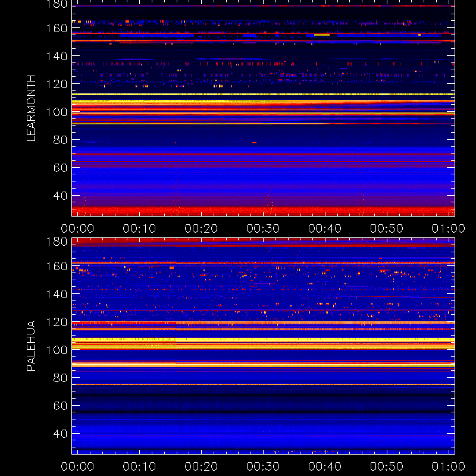Select the 140 frequency label on Learmonth plot
Image resolution: width=476 pixels, height=476 pixels.
pyautogui.click(x=57, y=56)
